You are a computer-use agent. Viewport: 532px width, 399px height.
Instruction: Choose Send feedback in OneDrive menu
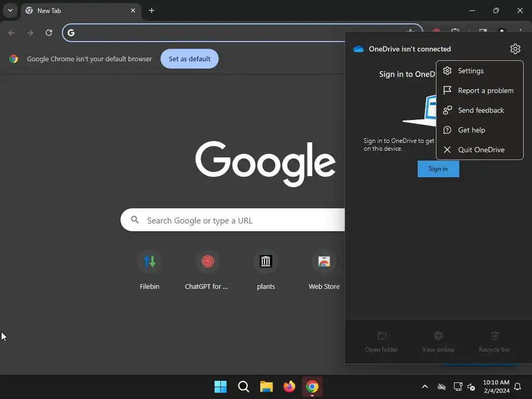pos(480,110)
